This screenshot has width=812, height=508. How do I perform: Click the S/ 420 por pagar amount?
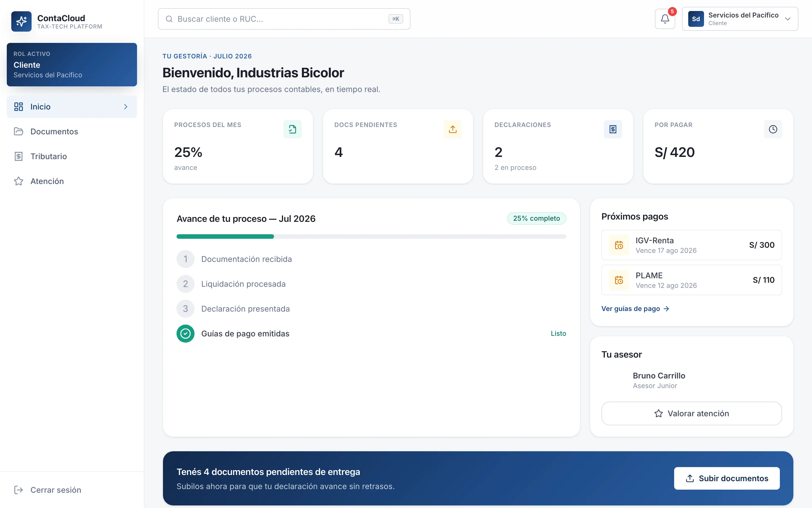tap(674, 152)
